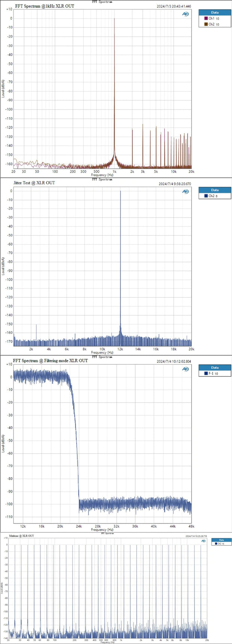This screenshot has width=232, height=644.
Task: Click the AP logo on the Filtering mode graph
Action: (x=185, y=369)
